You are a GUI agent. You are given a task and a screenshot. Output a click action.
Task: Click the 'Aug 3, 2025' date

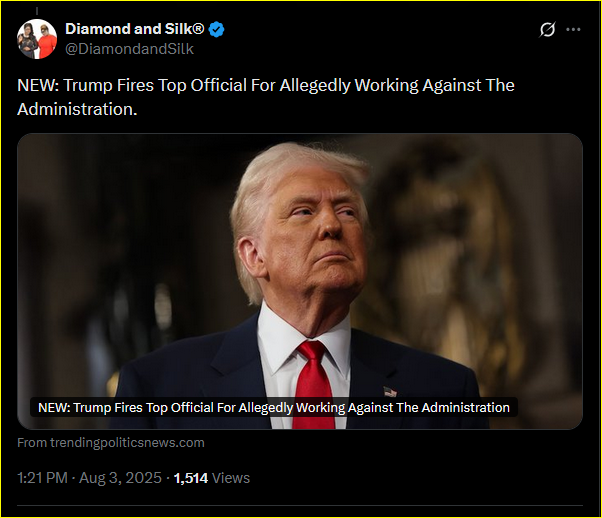coord(120,478)
